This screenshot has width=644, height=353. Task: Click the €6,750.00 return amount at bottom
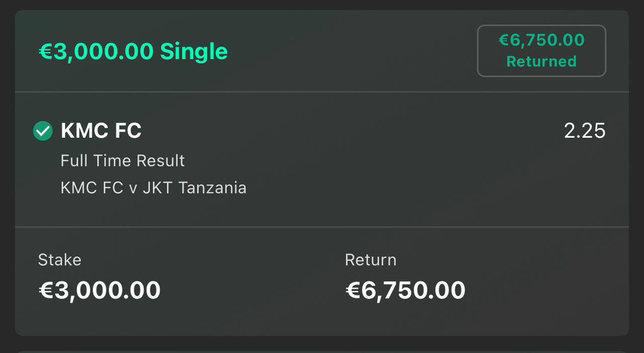[406, 291]
